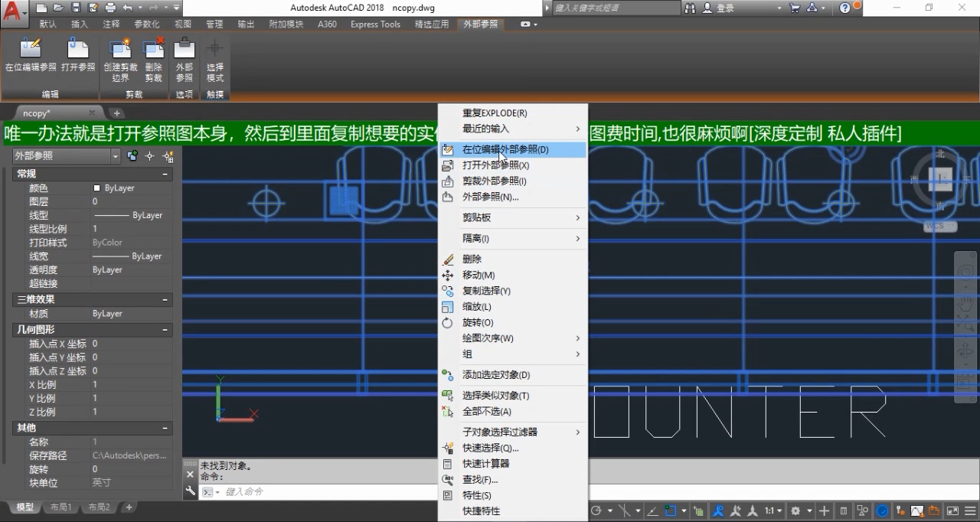Click the 打开参照 ribbon icon
Screen dimensions: 980x522
coord(78,49)
